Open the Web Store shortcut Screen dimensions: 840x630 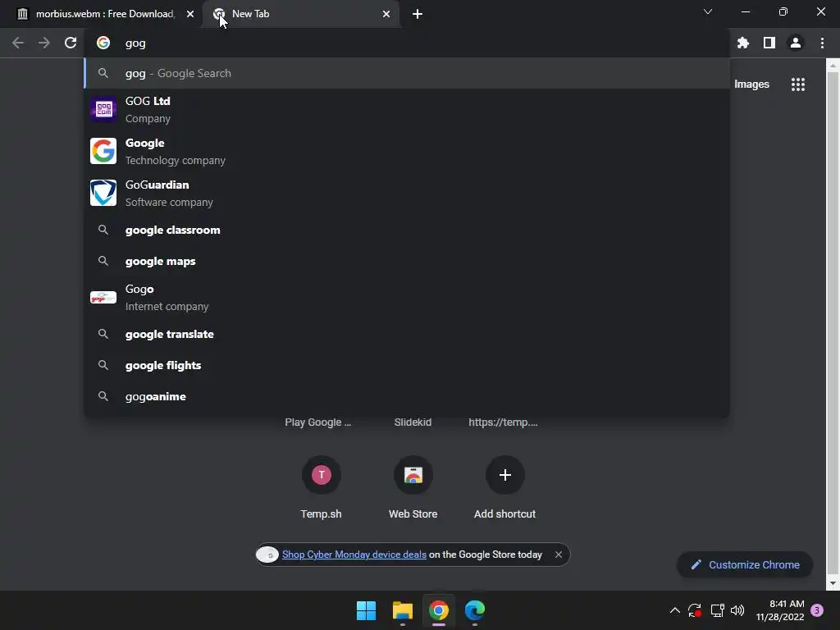point(413,487)
